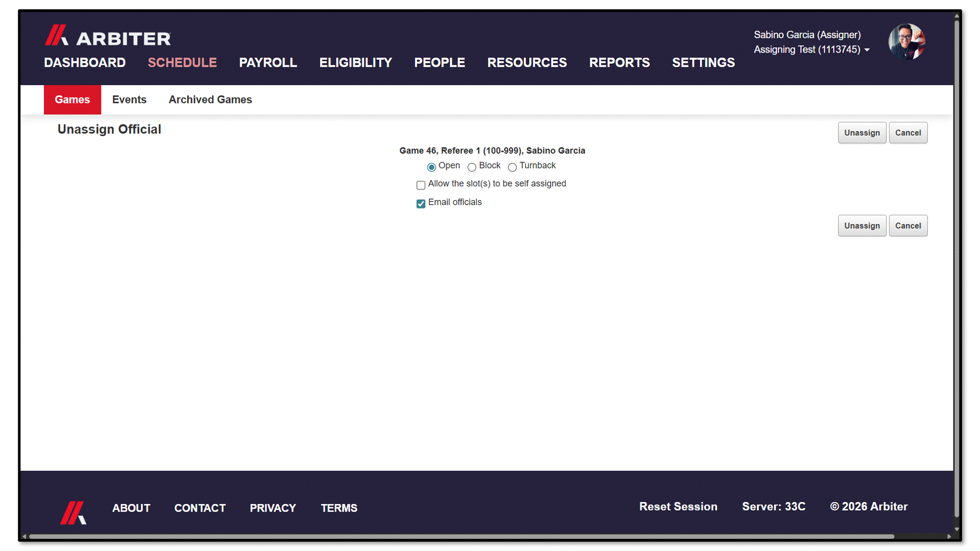980x551 pixels.
Task: Open the Archived Games tab
Action: (210, 99)
